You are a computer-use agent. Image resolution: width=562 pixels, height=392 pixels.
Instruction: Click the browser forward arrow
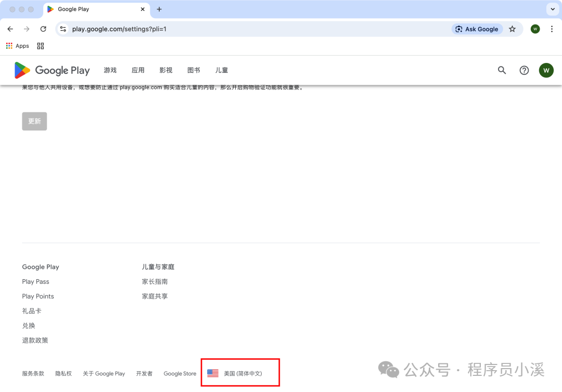click(x=27, y=29)
